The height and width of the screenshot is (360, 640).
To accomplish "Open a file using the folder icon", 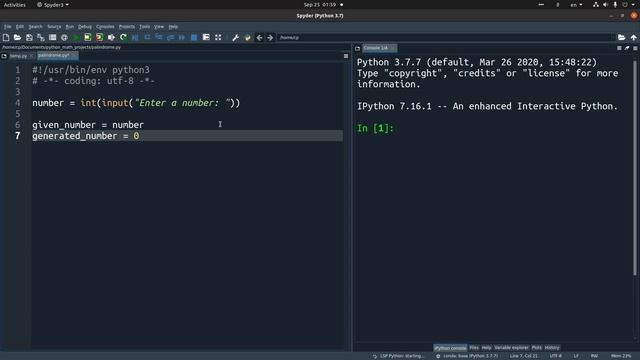I will (x=17, y=38).
